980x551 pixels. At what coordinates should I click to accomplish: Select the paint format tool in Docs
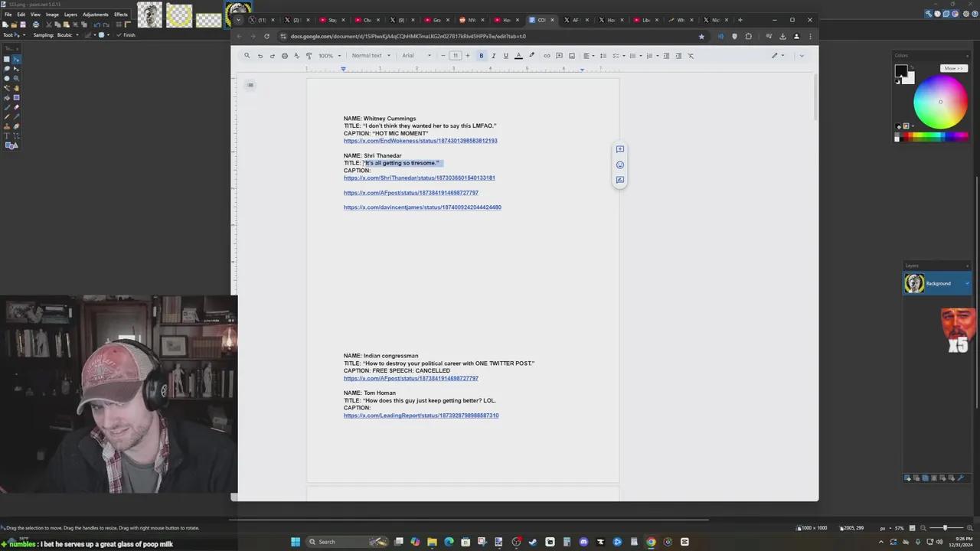[x=309, y=55]
